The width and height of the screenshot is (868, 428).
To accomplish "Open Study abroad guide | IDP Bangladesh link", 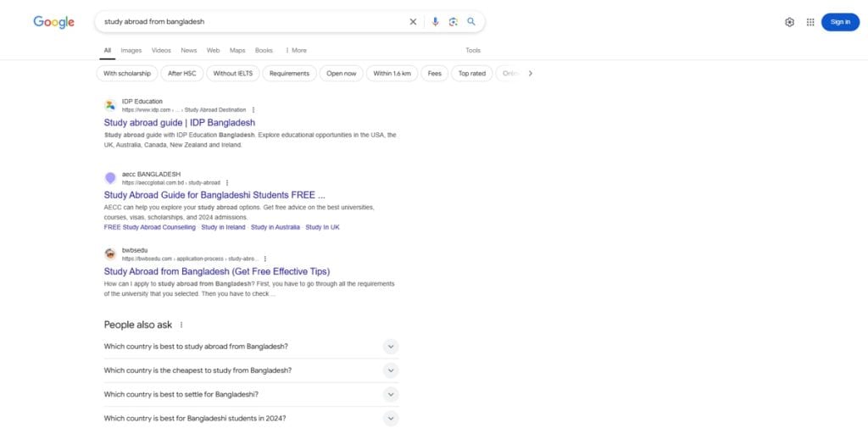I will 180,122.
